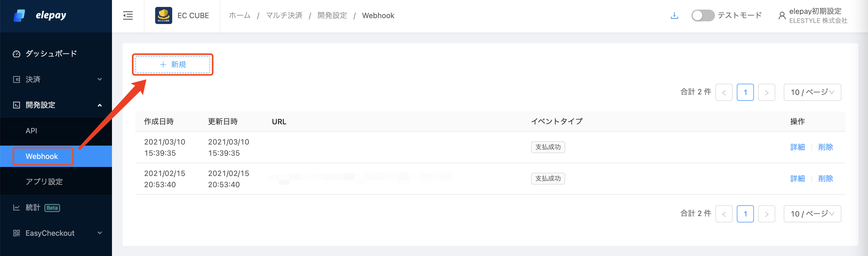Open the top 10 / ページ page-size dropdown
Viewport: 868px width, 256px height.
point(812,92)
